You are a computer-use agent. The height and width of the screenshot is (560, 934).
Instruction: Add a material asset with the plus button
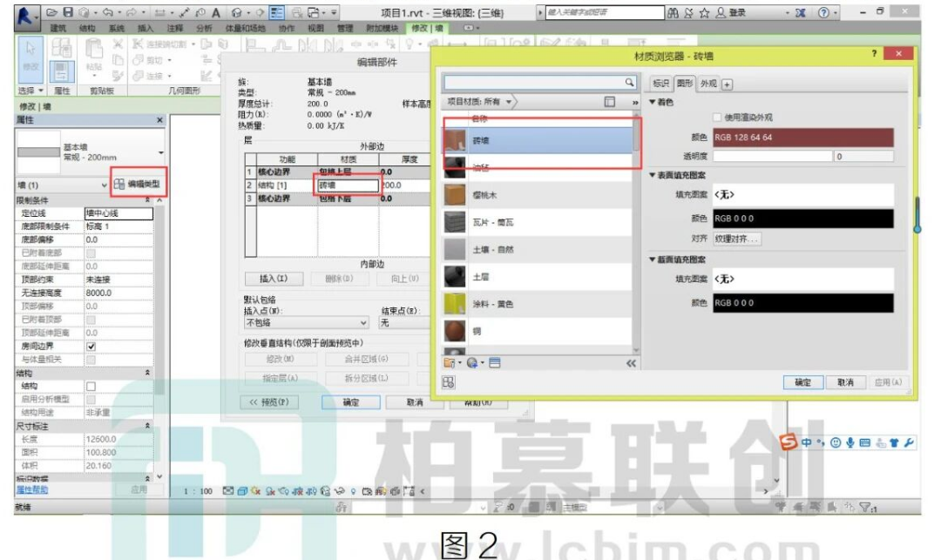pyautogui.click(x=727, y=84)
